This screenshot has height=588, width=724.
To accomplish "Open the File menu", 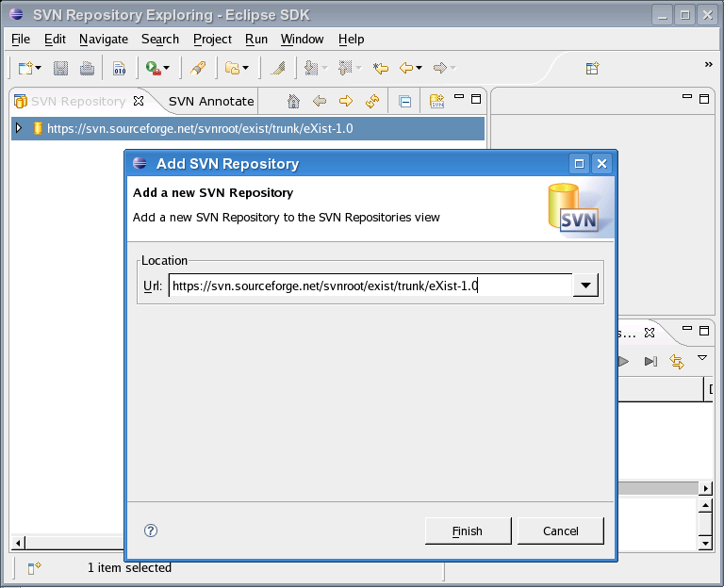I will pyautogui.click(x=21, y=40).
